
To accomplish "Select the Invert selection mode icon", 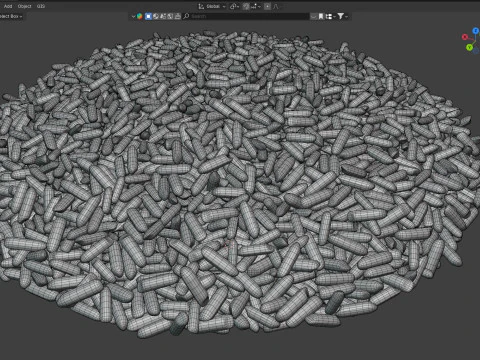I will tap(170, 16).
